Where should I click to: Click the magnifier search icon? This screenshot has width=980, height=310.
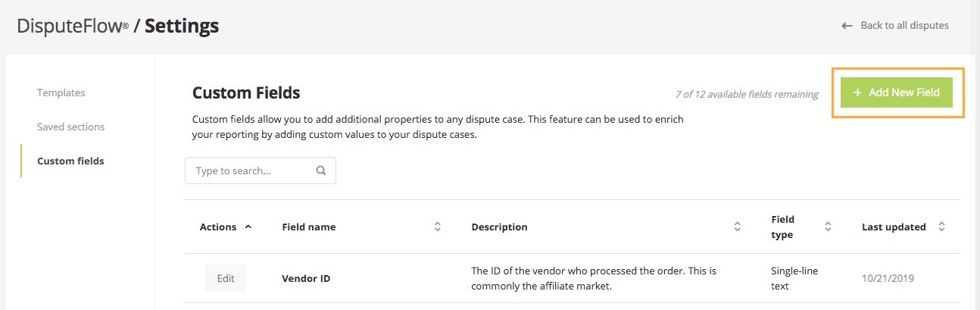321,171
